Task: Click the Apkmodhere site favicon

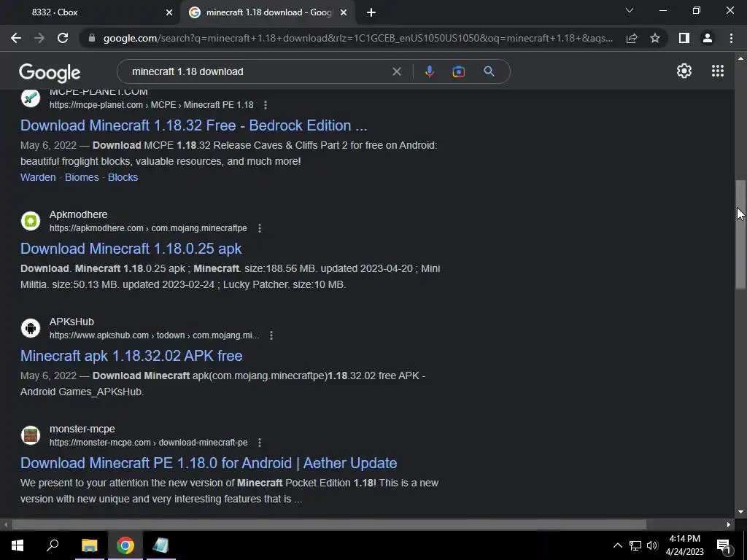Action: (x=31, y=221)
